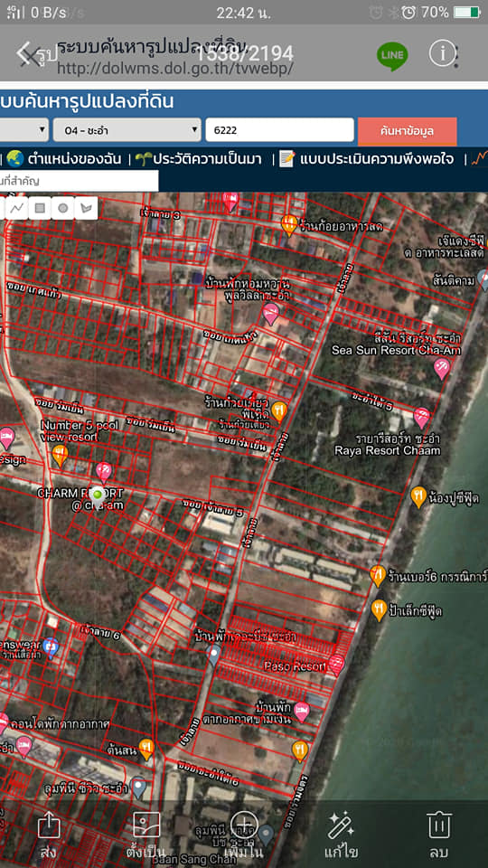Click parcel number field containing 6222
The height and width of the screenshot is (868, 488).
click(279, 130)
